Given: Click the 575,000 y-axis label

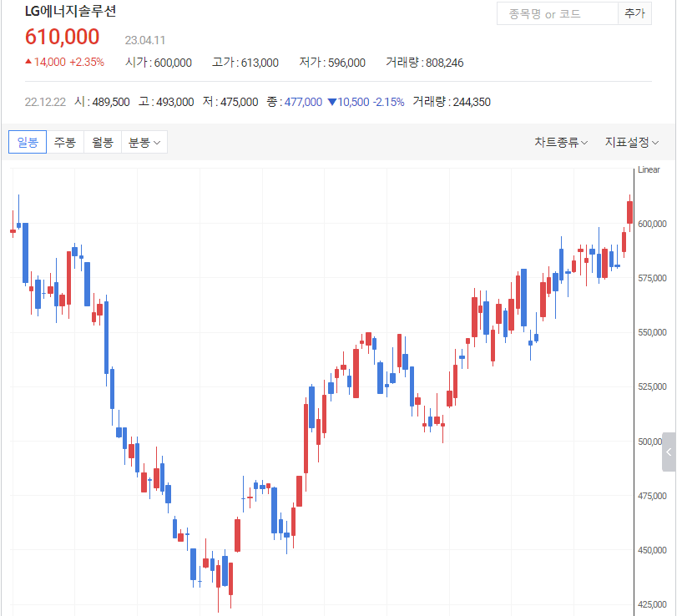Looking at the screenshot, I should coord(652,278).
